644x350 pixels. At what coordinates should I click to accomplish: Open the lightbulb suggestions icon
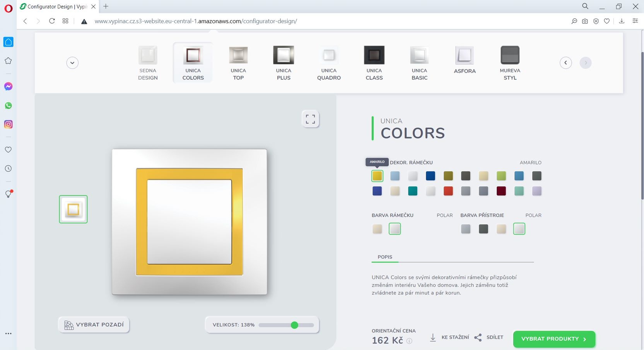coord(8,194)
